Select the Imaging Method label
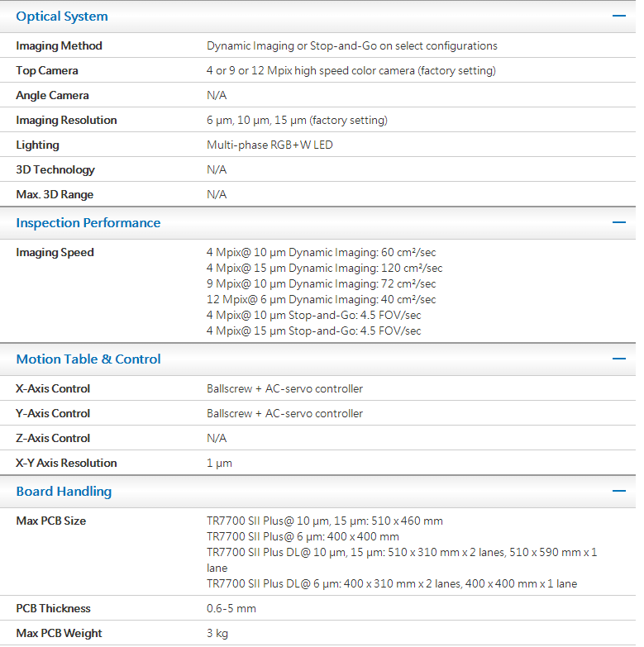Screen dimensions: 644x647 pyautogui.click(x=59, y=45)
